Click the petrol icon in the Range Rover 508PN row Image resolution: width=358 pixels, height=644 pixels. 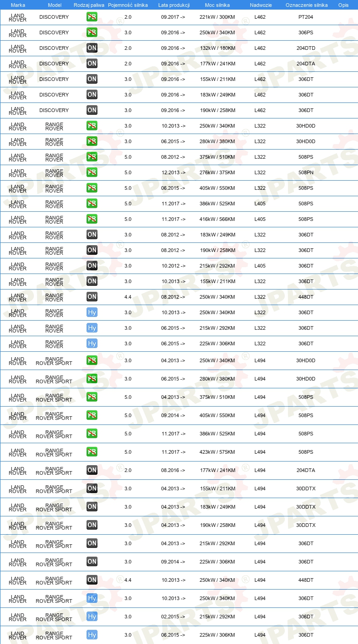[92, 172]
